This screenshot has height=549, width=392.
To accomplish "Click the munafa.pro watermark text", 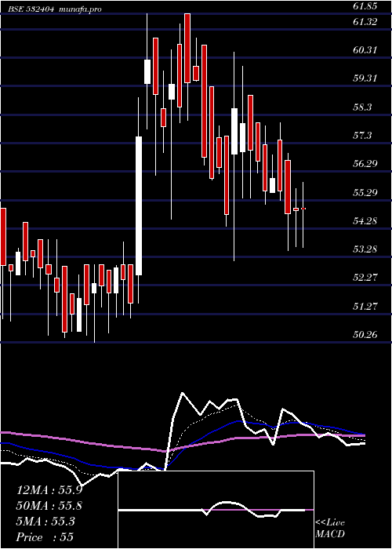I will point(80,9).
